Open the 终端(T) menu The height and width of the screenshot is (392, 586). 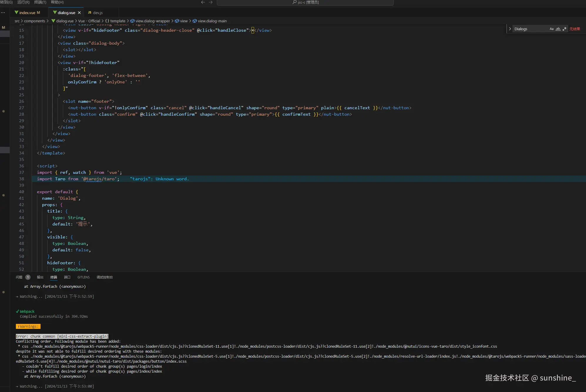[40, 2]
